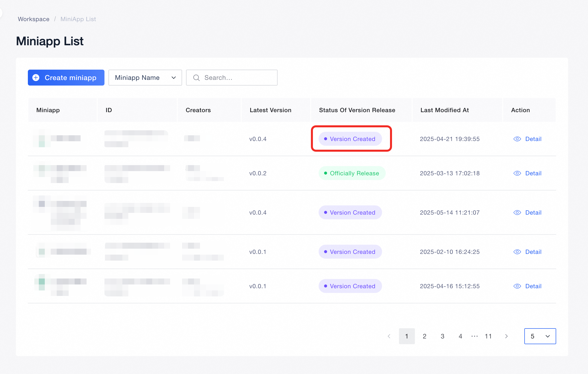Click the eye icon for 2025-03-13 row

(x=517, y=173)
